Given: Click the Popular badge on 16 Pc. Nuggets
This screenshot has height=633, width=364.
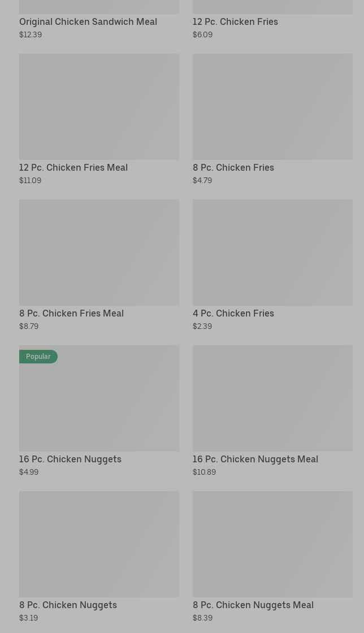Looking at the screenshot, I should (x=38, y=357).
